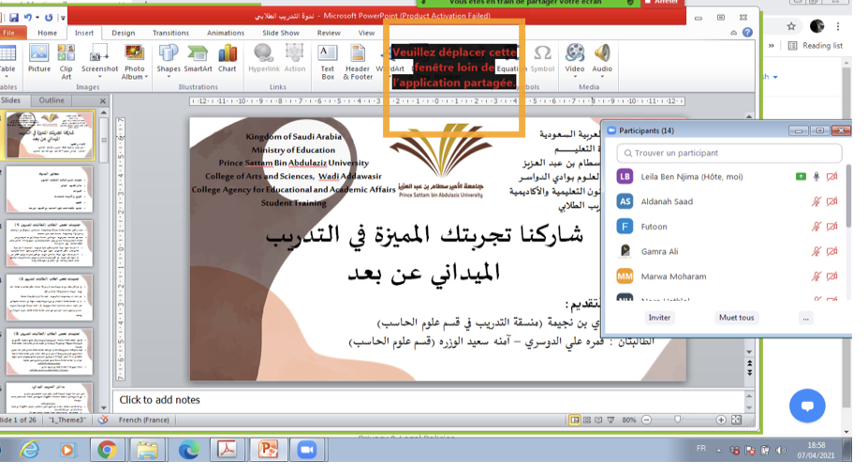
Task: Switch to the Design ribbon tab
Action: [x=124, y=33]
